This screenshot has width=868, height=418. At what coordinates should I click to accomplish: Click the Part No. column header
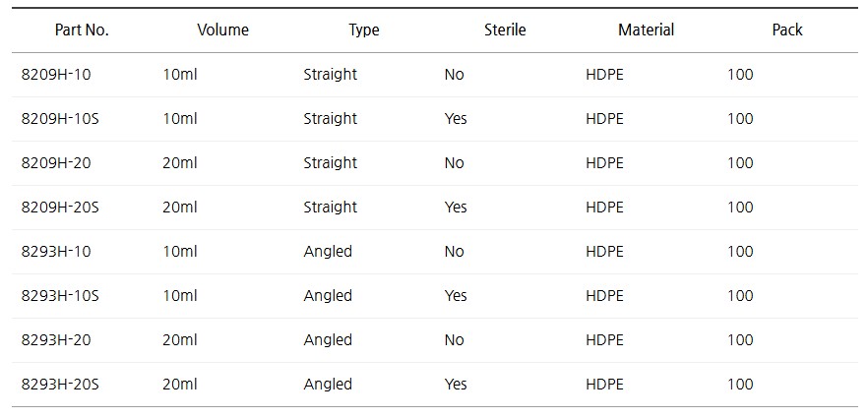pyautogui.click(x=82, y=30)
